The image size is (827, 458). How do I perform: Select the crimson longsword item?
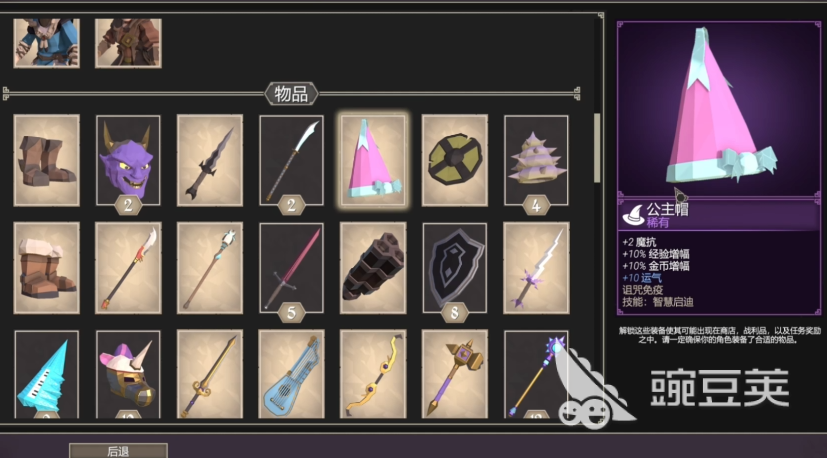(x=292, y=268)
